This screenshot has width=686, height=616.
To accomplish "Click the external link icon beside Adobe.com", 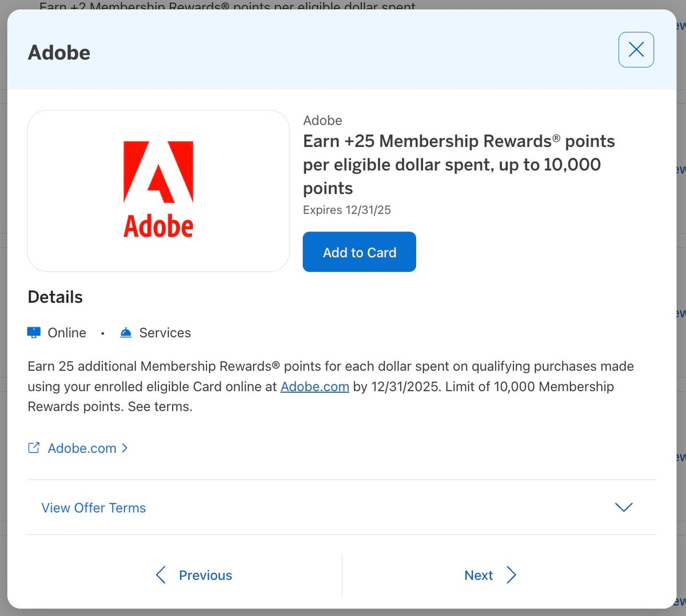I will [x=34, y=448].
